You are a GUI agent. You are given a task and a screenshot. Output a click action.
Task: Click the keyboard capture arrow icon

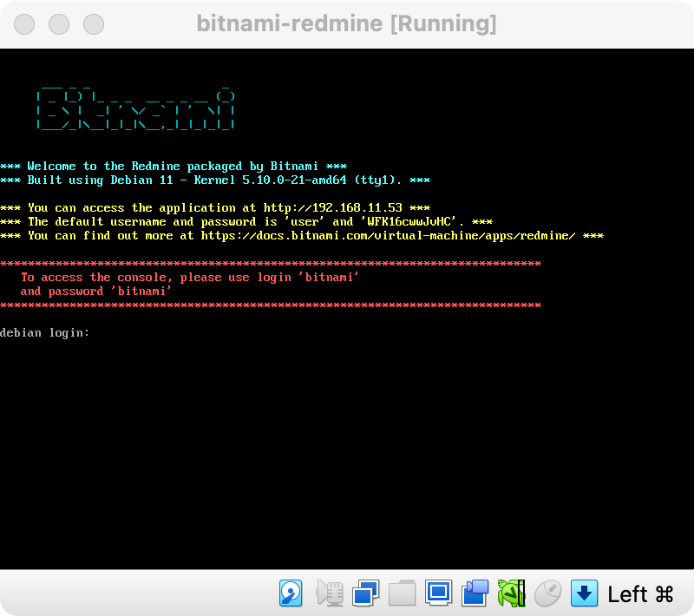point(584,593)
